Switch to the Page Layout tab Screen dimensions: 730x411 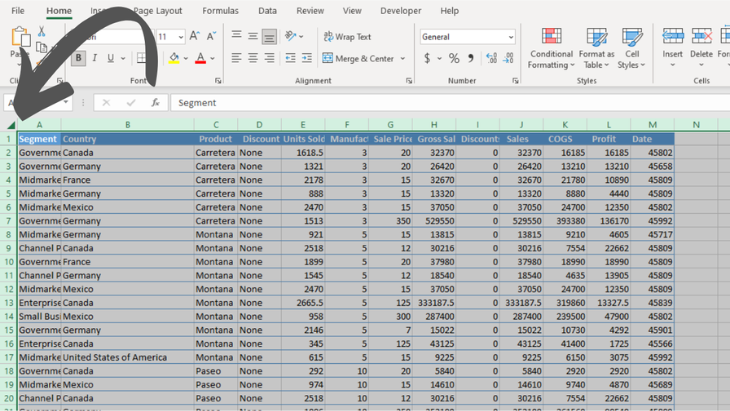(157, 11)
